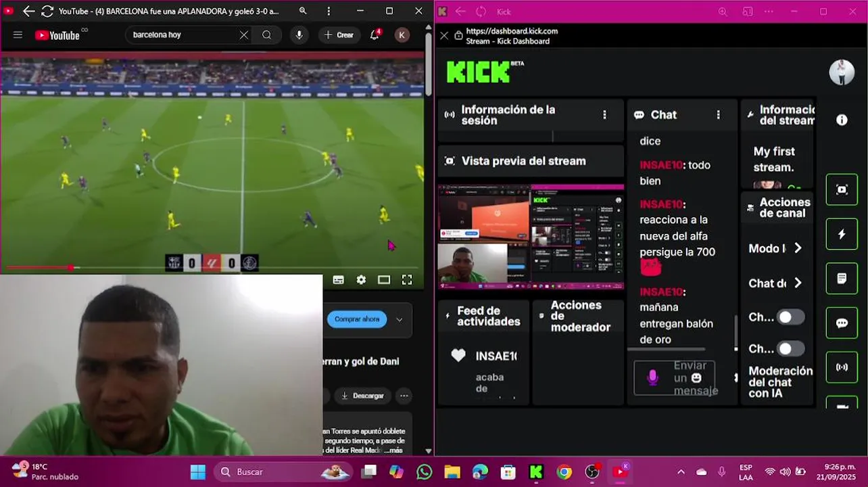
Task: Click the Comprar ahora button
Action: pos(357,319)
